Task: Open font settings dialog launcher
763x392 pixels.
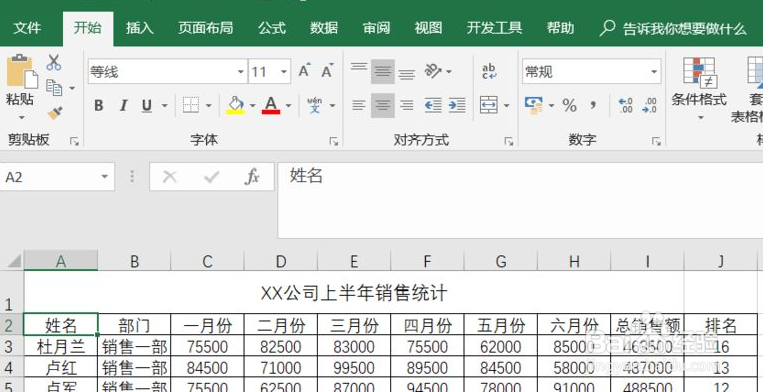Action: pos(333,141)
